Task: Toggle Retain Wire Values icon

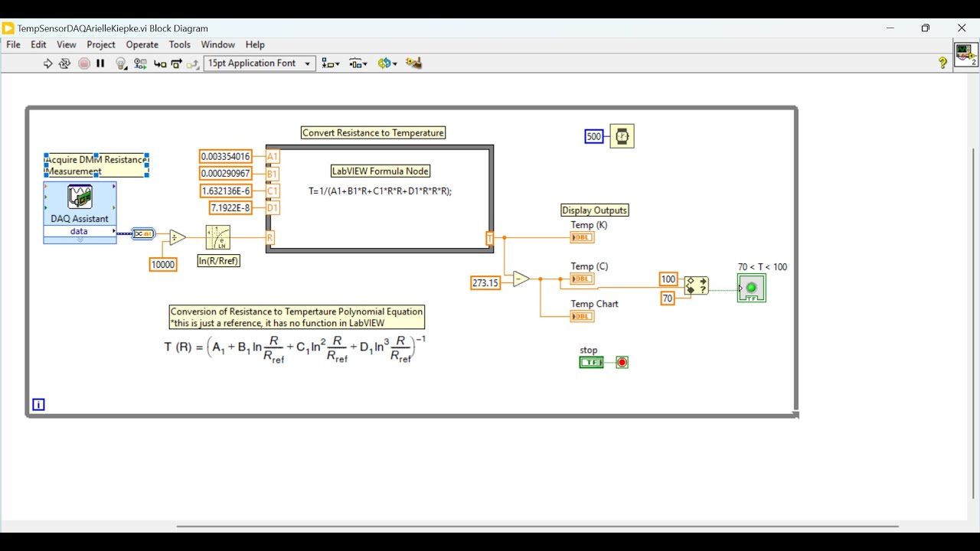Action: click(x=140, y=64)
